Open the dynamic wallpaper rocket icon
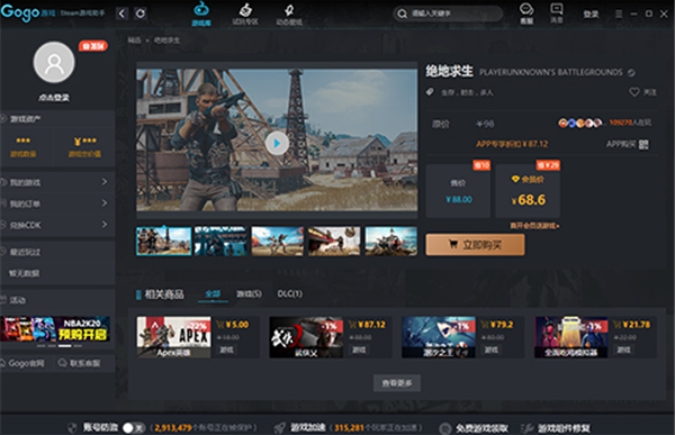Viewport: 676px width, 435px height. point(289,9)
